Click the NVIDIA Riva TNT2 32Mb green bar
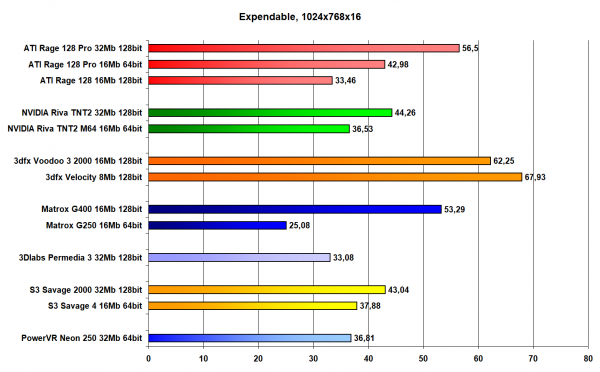Image resolution: width=600 pixels, height=372 pixels. coord(270,113)
